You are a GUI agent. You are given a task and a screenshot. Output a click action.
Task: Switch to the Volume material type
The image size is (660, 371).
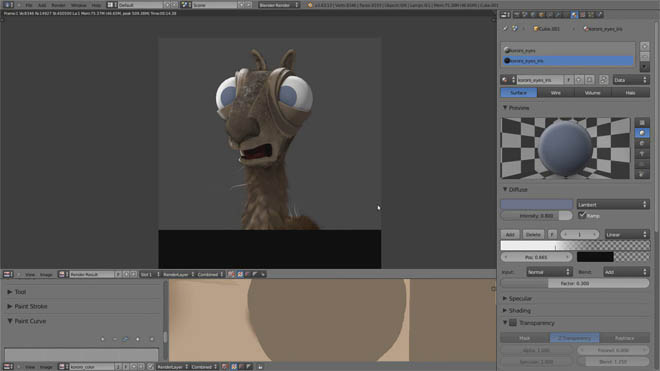[x=593, y=93]
